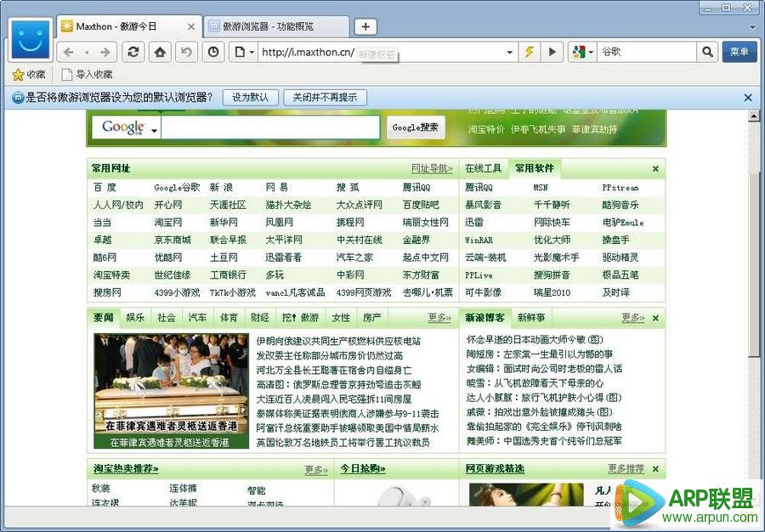Viewport: 765px width, 532px height.
Task: Open the search engine selector dropdown
Action: [x=591, y=52]
